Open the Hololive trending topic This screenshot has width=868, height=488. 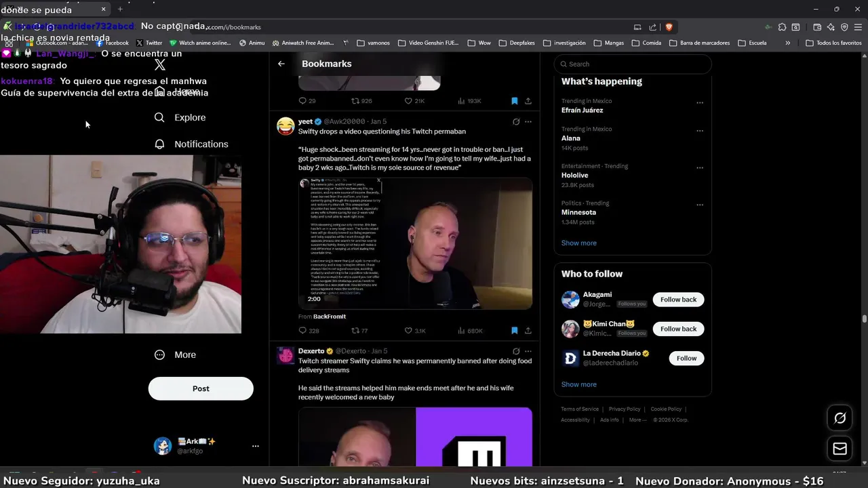574,175
